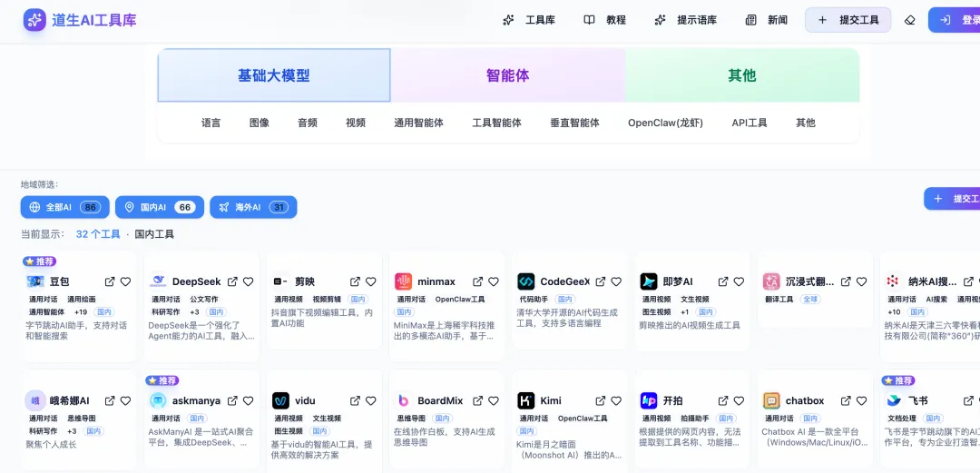Click the Kimi logo icon
Image resolution: width=980 pixels, height=473 pixels.
526,400
